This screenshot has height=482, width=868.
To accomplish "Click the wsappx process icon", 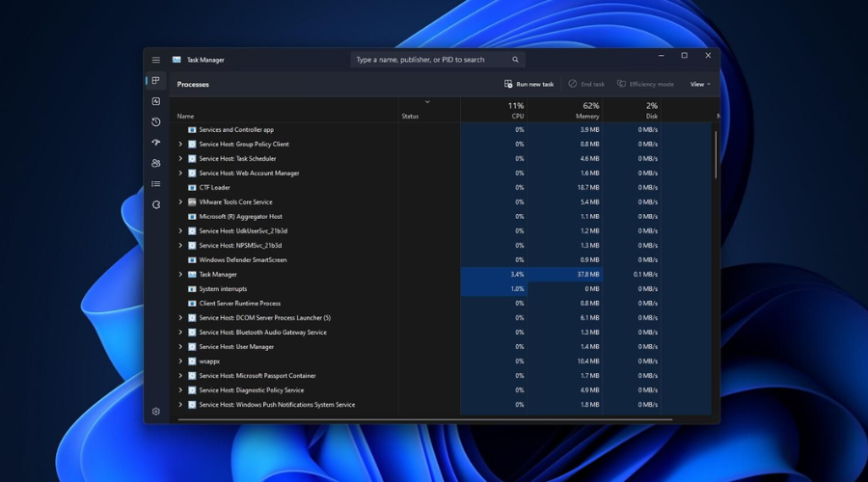I will click(192, 361).
